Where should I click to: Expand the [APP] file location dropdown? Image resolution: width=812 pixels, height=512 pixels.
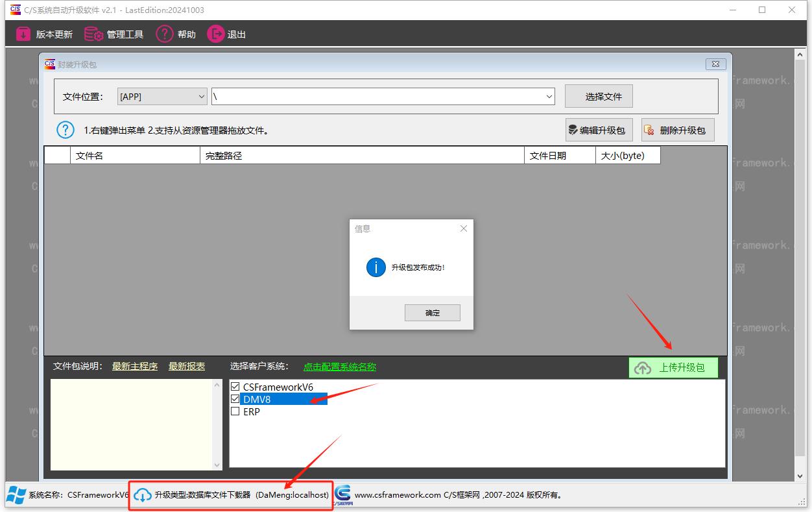click(x=200, y=97)
